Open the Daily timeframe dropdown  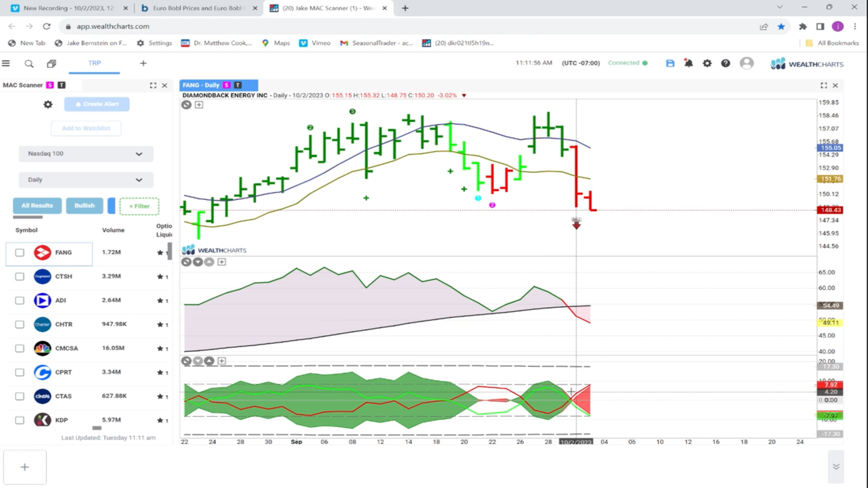click(x=86, y=180)
